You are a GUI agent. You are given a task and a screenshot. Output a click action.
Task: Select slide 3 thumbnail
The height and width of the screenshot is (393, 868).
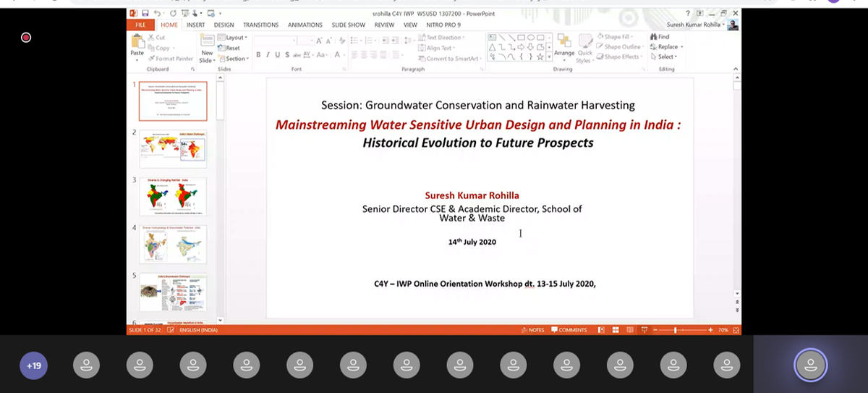click(x=173, y=196)
